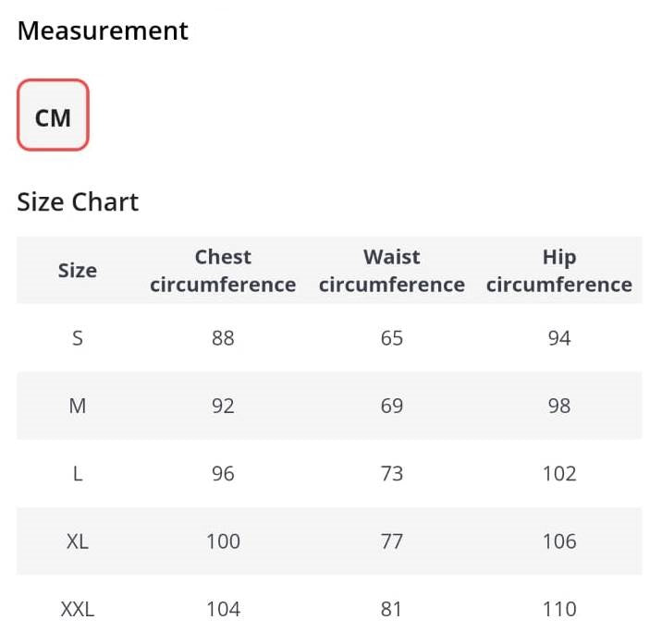The width and height of the screenshot is (662, 644).
Task: Click the Hip circumference column header
Action: [559, 271]
